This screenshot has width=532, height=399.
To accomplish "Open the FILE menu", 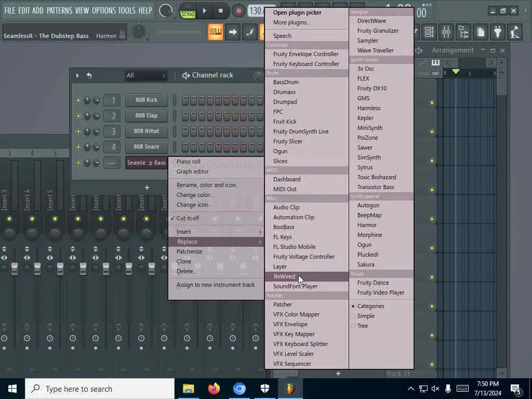I will tap(10, 10).
